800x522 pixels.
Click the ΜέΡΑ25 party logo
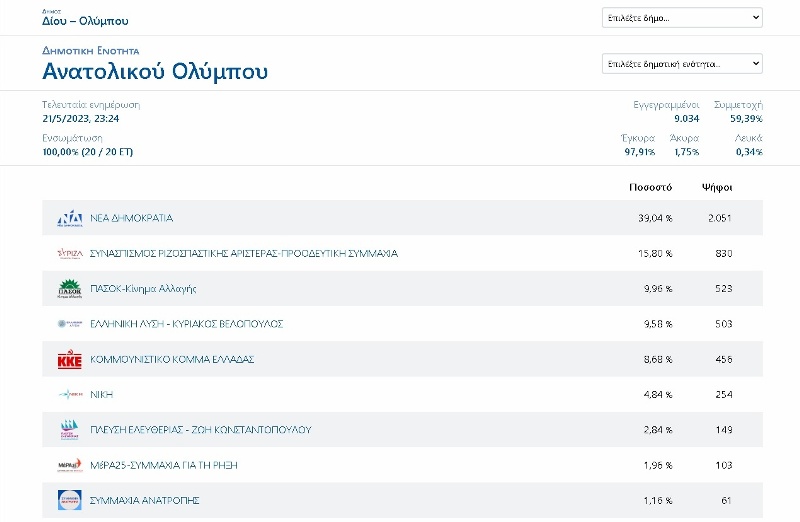point(70,465)
